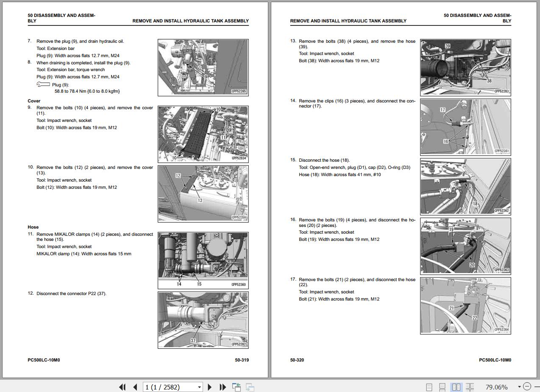Screen dimensions: 540x392
Task: Click the drain plug illustration CPP52265
Action: (x=203, y=67)
